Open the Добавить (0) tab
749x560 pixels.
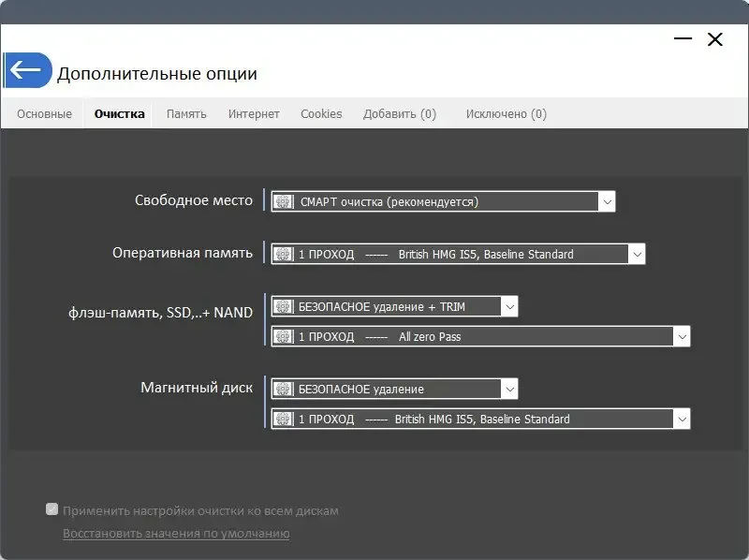pyautogui.click(x=401, y=113)
